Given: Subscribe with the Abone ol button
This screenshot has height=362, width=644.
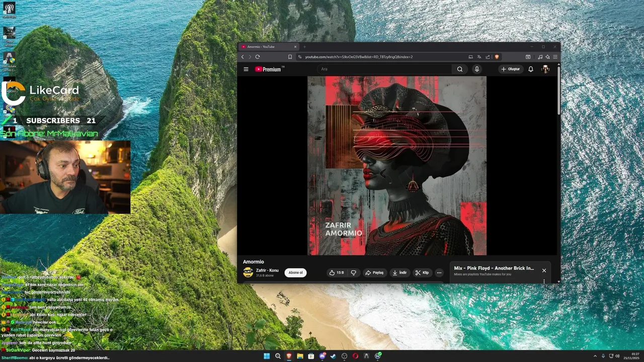Looking at the screenshot, I should pyautogui.click(x=295, y=273).
